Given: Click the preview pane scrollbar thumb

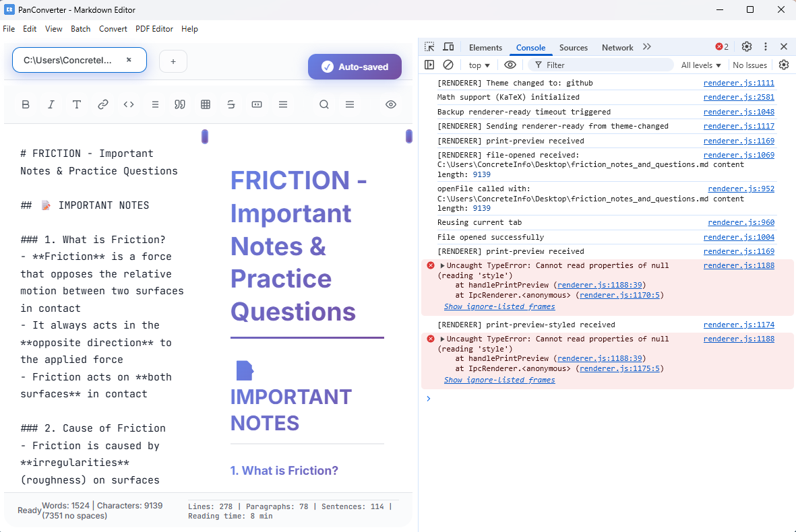Looking at the screenshot, I should tap(408, 136).
